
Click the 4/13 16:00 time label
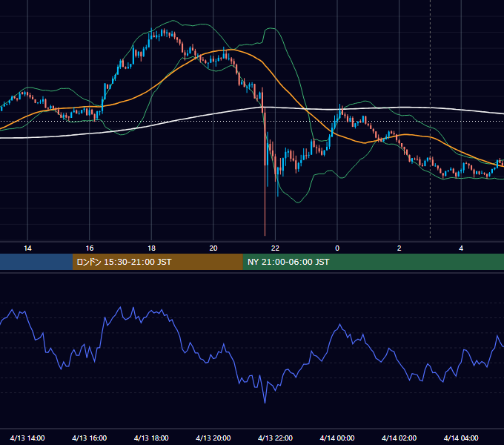90,438
